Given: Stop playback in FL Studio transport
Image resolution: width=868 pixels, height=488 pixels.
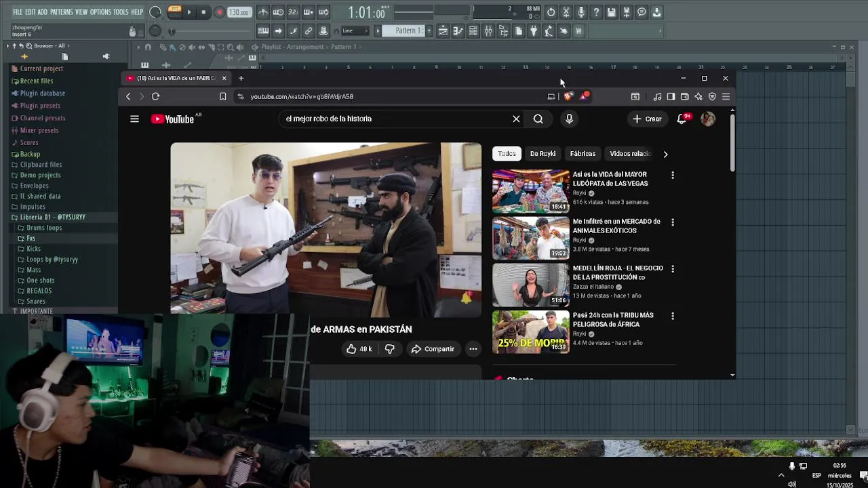Looking at the screenshot, I should [x=203, y=12].
